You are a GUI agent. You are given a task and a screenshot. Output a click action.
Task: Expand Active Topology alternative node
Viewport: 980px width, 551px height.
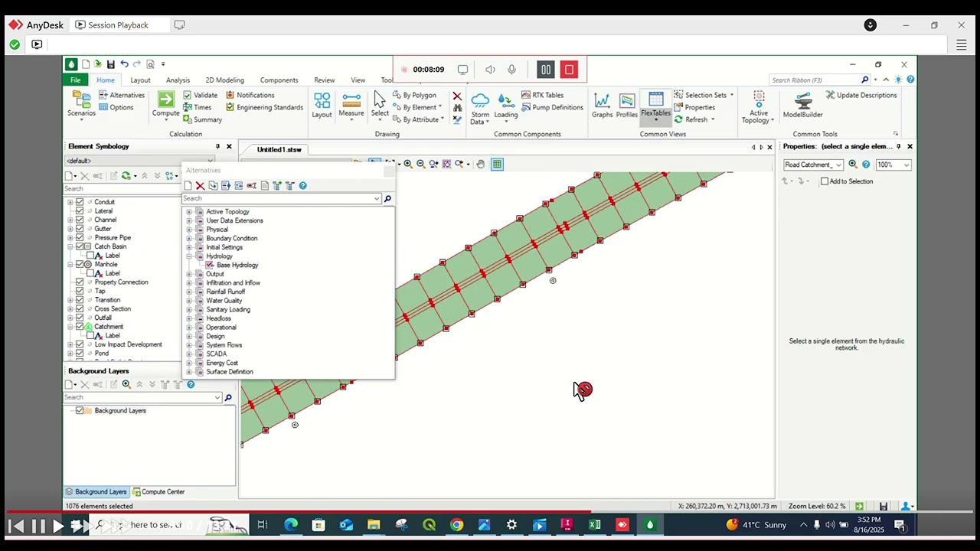pos(189,212)
